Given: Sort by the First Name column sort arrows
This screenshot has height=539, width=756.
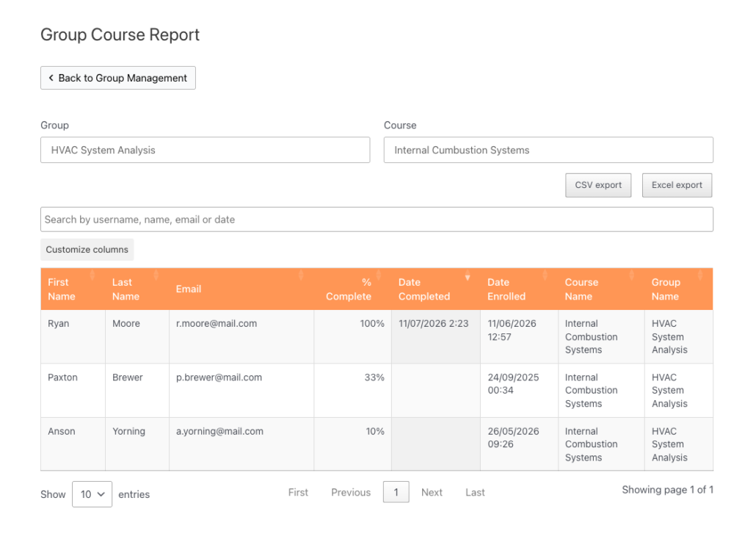Looking at the screenshot, I should click(92, 275).
